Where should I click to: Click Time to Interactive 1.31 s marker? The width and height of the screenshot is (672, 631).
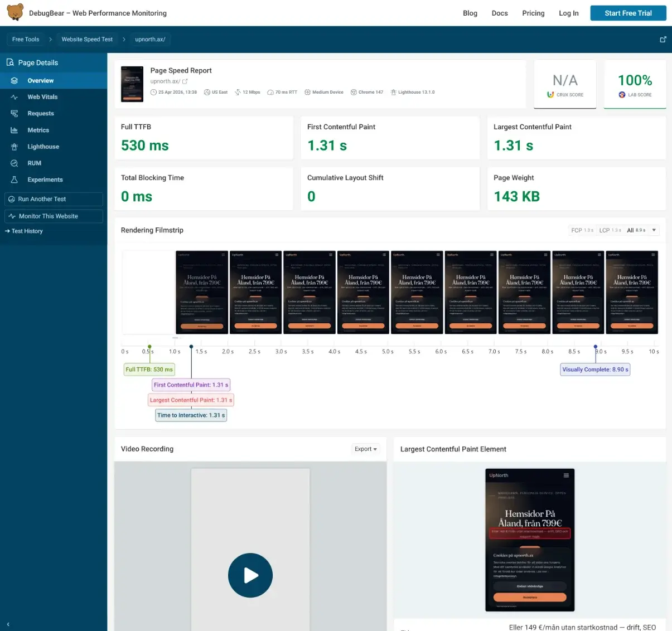point(191,415)
